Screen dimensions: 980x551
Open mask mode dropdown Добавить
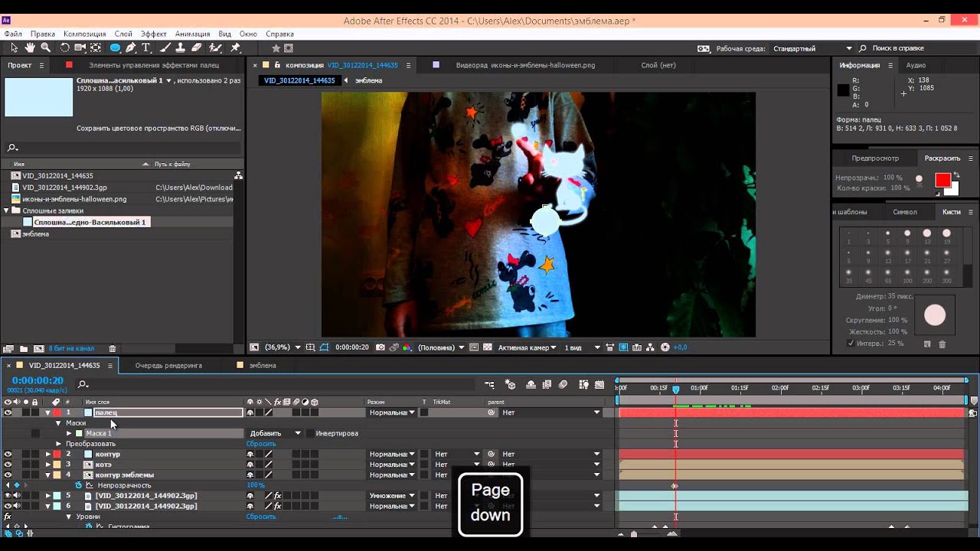click(276, 433)
